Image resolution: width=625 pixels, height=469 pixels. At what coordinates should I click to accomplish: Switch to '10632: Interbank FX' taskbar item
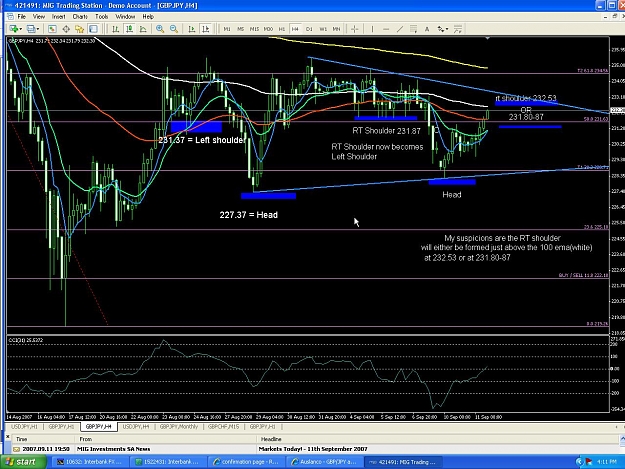(x=90, y=462)
